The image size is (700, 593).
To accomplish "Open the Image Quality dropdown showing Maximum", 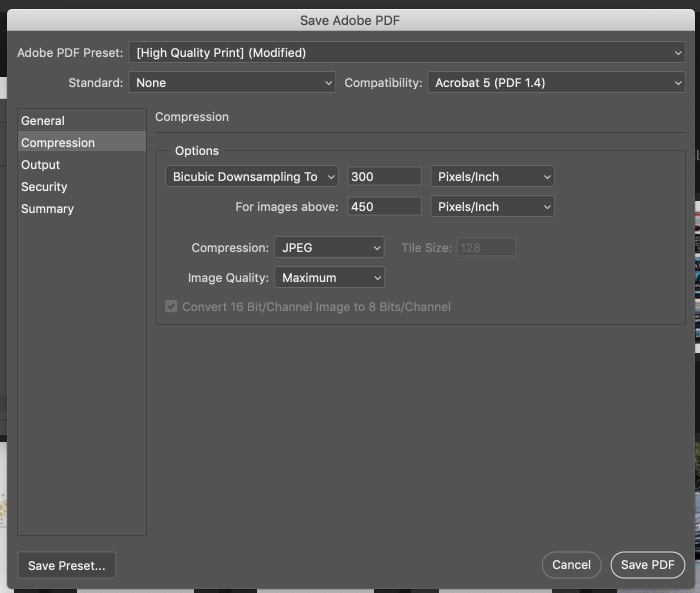I will (x=329, y=277).
